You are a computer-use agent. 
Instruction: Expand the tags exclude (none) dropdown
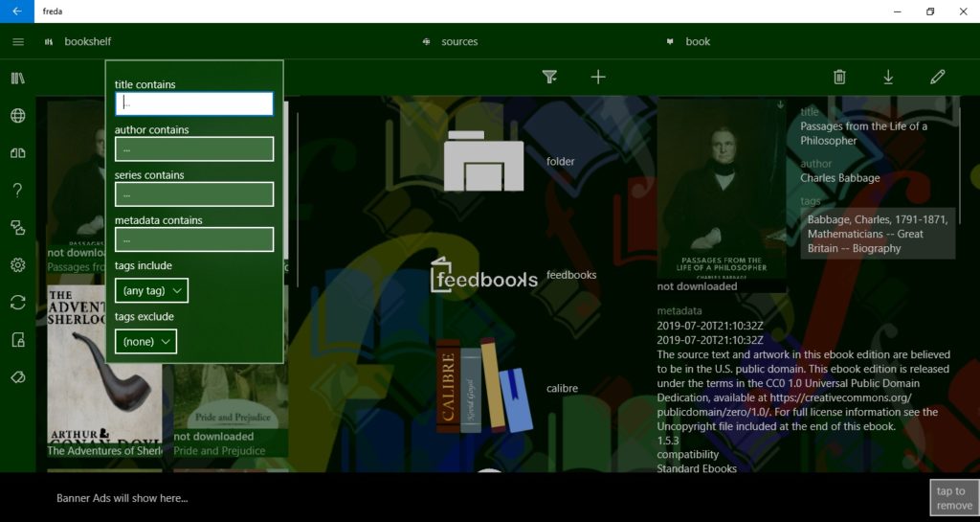(x=145, y=342)
